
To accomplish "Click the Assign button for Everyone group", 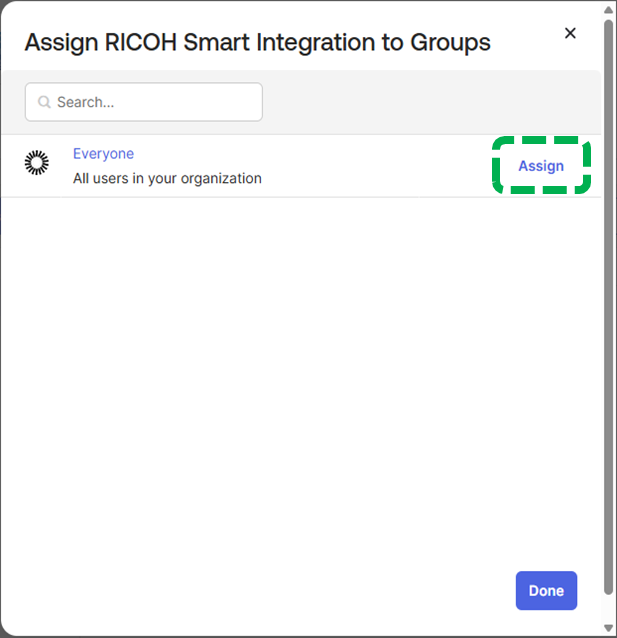I will click(540, 166).
